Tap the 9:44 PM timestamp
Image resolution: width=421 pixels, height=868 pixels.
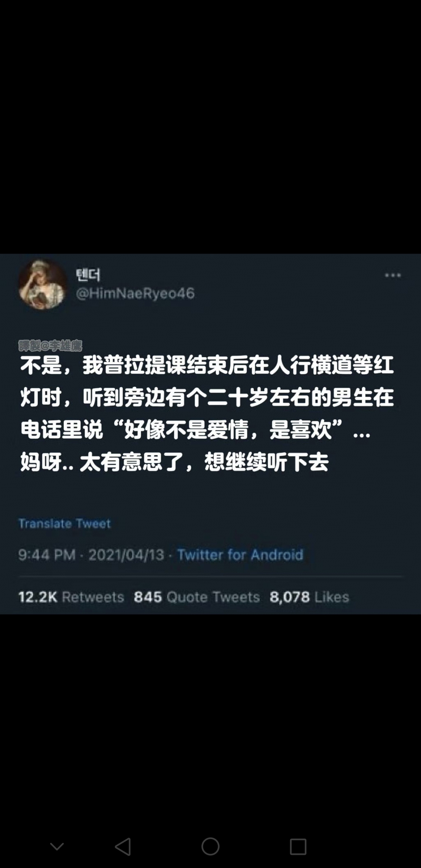tap(47, 555)
